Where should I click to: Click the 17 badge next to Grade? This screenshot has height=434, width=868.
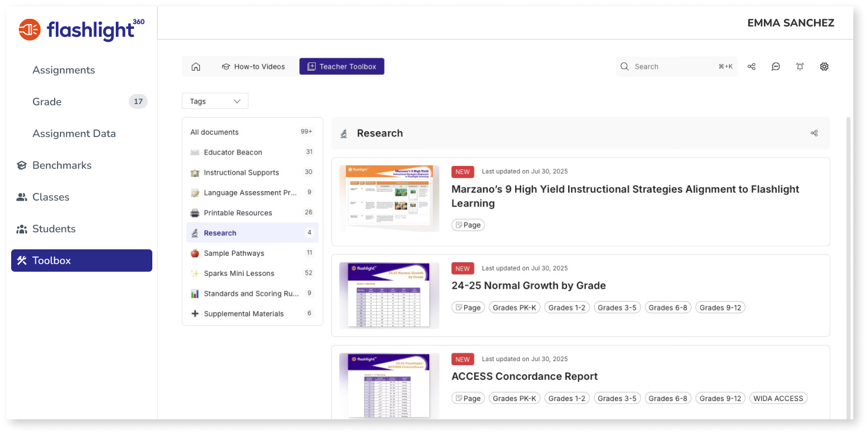(138, 102)
